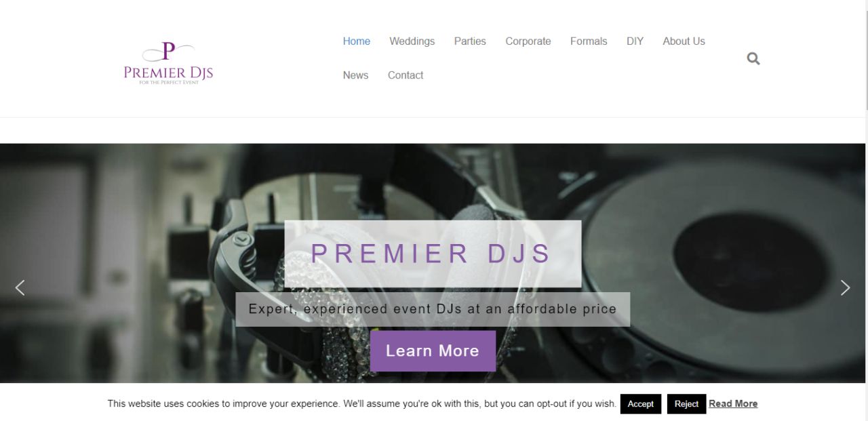
Task: Open the News page
Action: click(355, 75)
